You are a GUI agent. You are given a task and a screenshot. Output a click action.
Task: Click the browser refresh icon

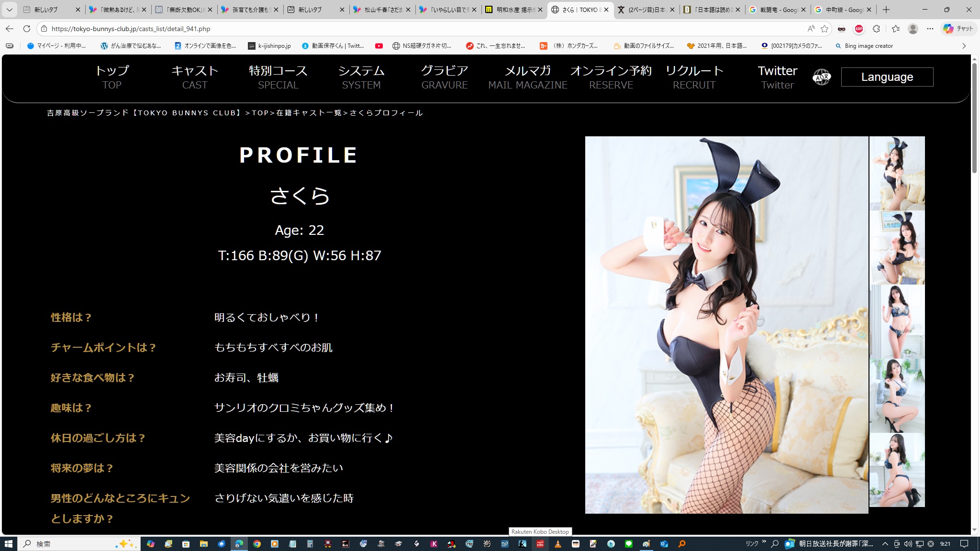(x=27, y=29)
